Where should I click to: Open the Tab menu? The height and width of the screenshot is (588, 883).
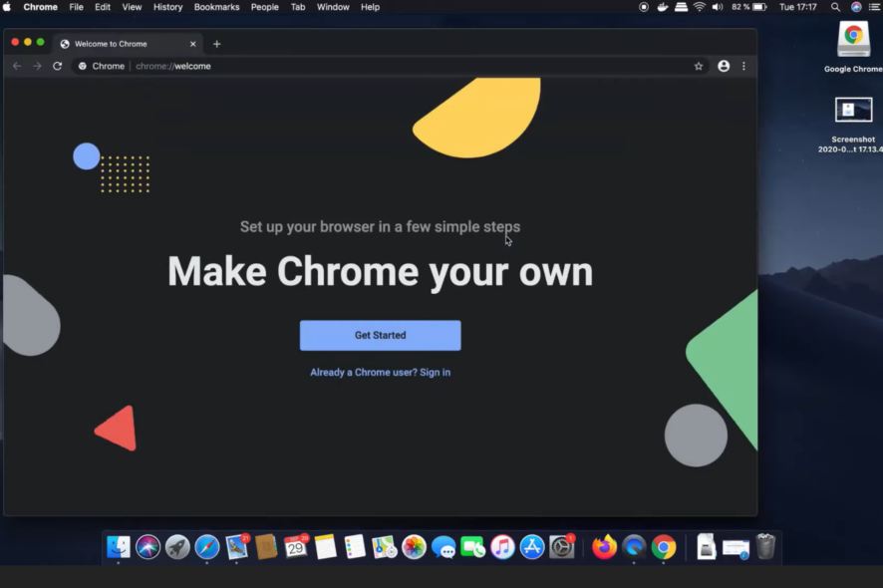coord(298,7)
